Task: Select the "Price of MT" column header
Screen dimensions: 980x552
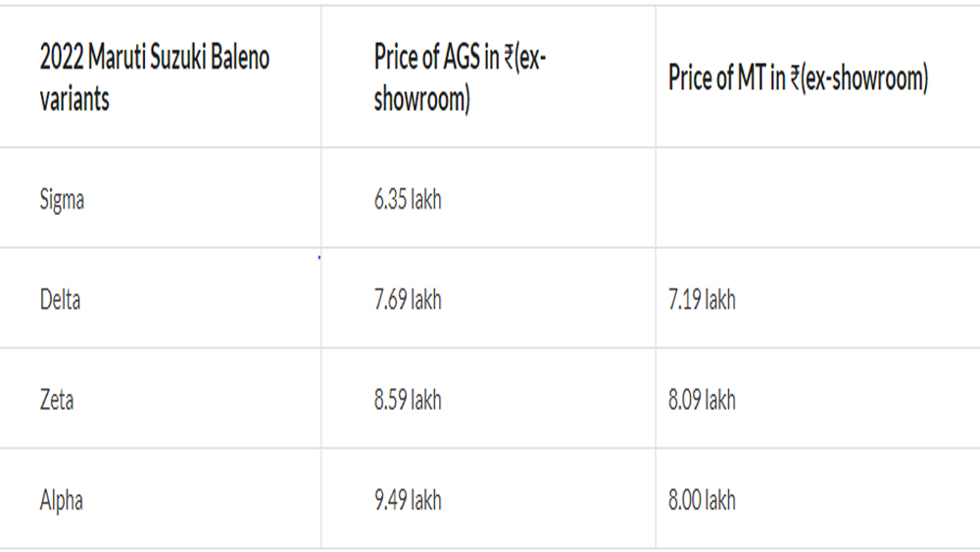Action: pyautogui.click(x=798, y=78)
